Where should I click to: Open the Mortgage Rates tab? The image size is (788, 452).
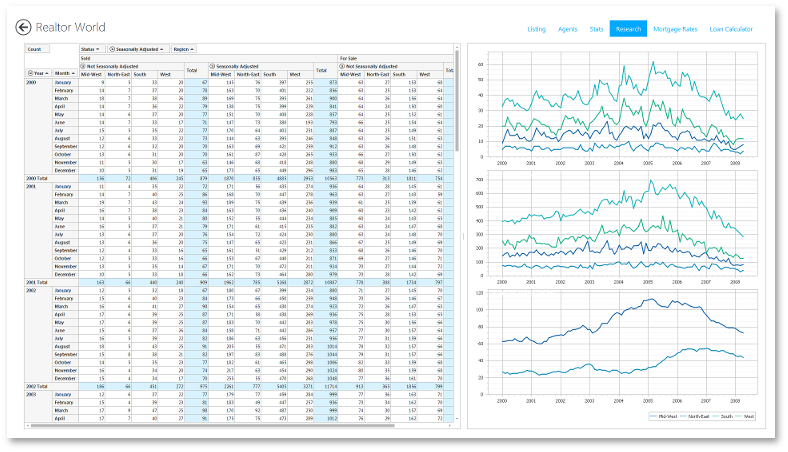[675, 29]
